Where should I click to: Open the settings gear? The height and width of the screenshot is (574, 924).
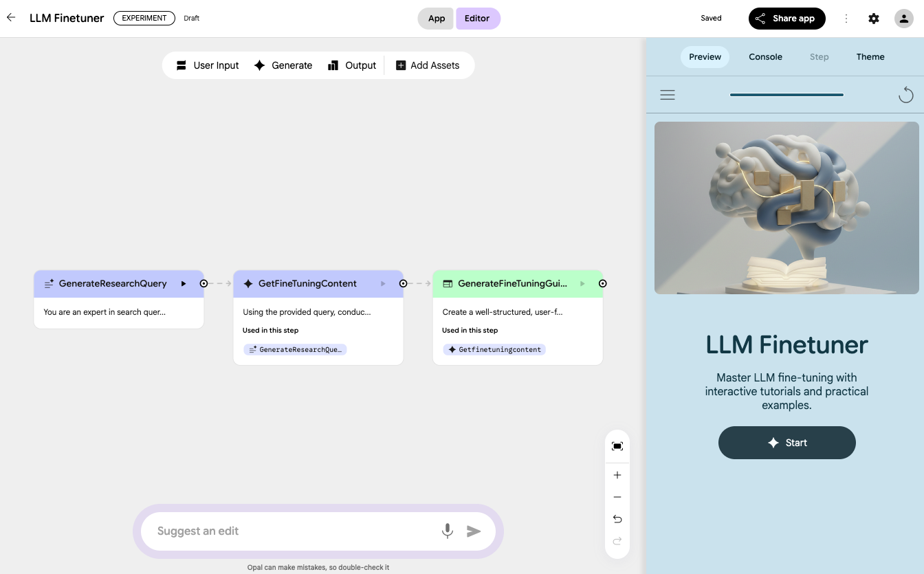(874, 19)
